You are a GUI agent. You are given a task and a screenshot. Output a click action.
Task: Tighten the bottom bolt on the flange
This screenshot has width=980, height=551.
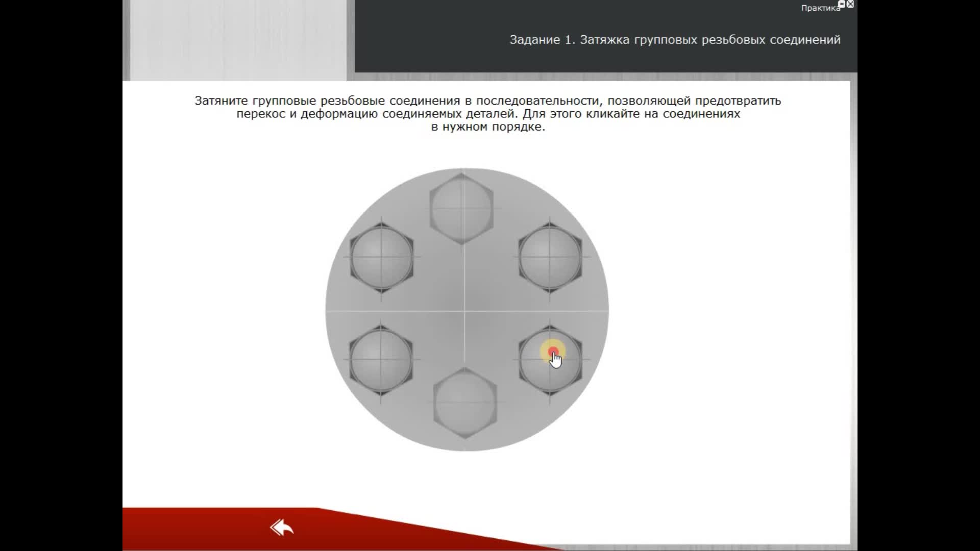coord(464,403)
